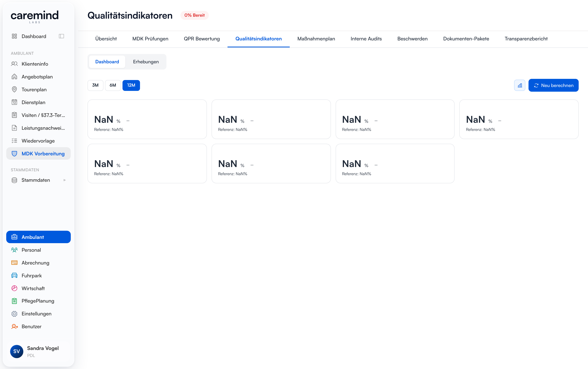Select the 3M time range
This screenshot has height=369, width=588.
pyautogui.click(x=95, y=85)
